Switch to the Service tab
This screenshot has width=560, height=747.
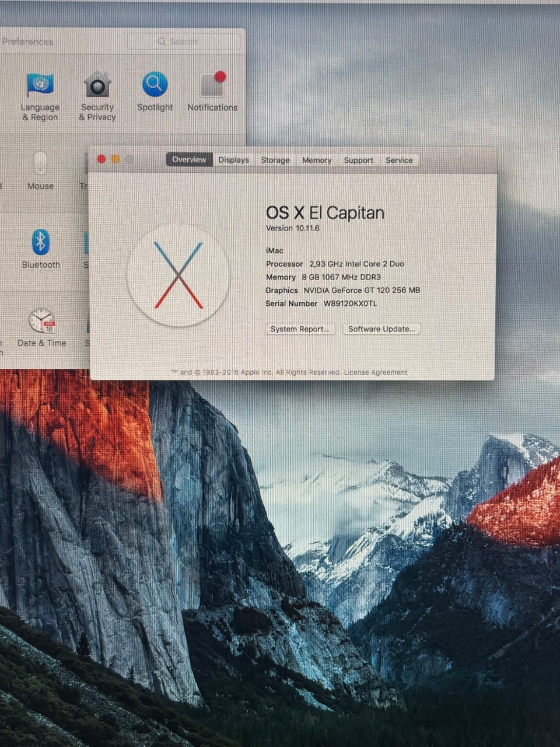(x=399, y=160)
